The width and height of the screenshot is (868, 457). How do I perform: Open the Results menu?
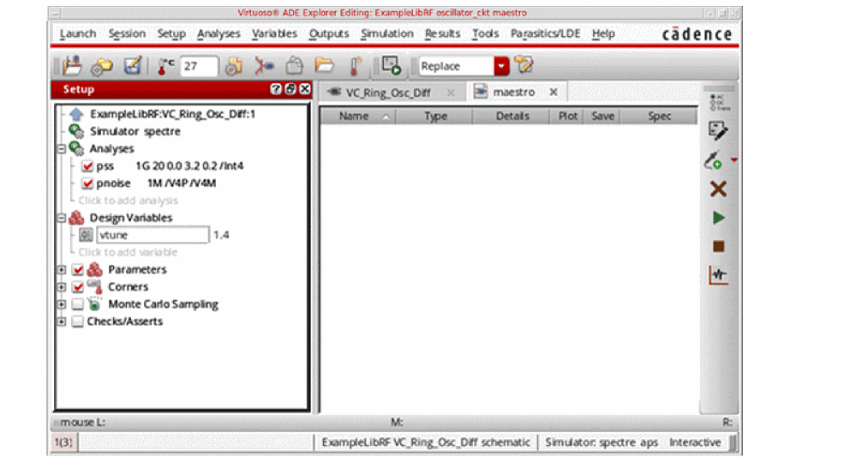coord(442,33)
